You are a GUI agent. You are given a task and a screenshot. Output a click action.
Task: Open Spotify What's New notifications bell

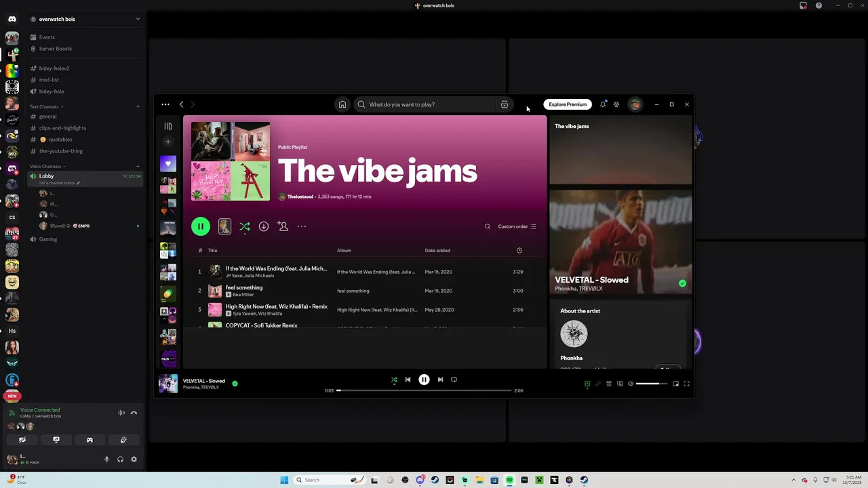pos(602,104)
